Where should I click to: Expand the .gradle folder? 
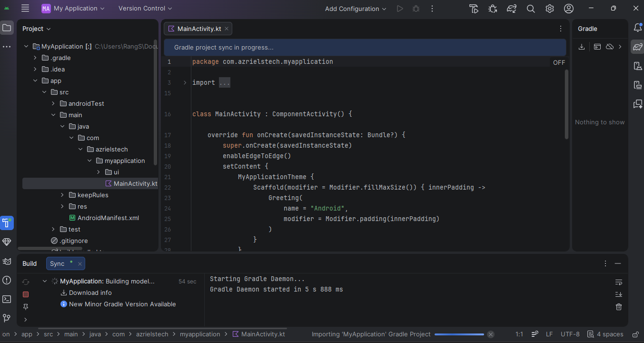[35, 58]
